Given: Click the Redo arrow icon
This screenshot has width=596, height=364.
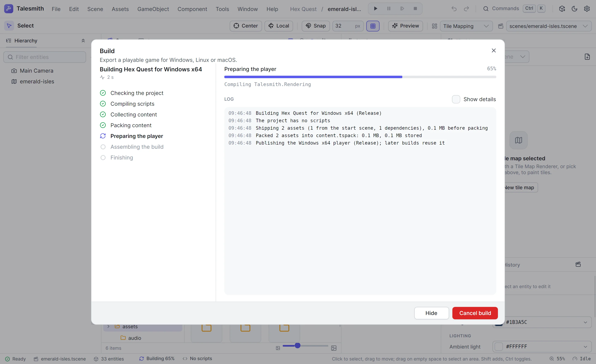Looking at the screenshot, I should tap(466, 9).
